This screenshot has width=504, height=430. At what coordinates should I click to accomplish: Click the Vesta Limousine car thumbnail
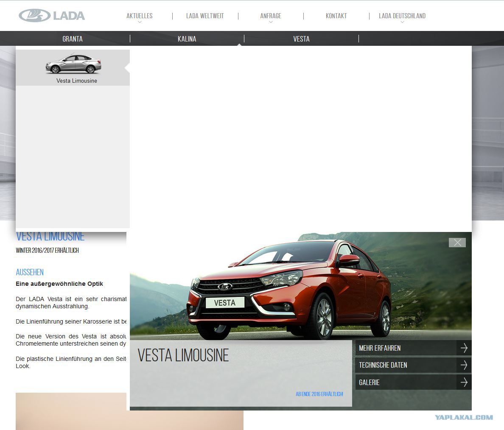[73, 64]
